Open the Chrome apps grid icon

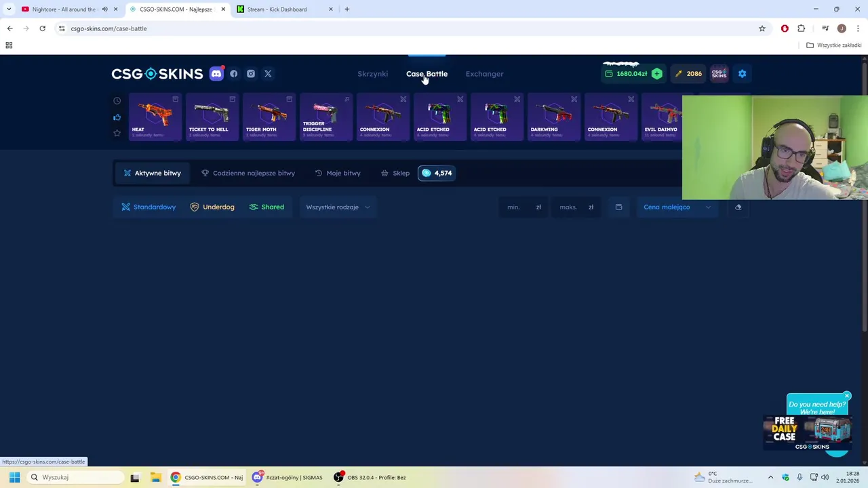(x=9, y=45)
